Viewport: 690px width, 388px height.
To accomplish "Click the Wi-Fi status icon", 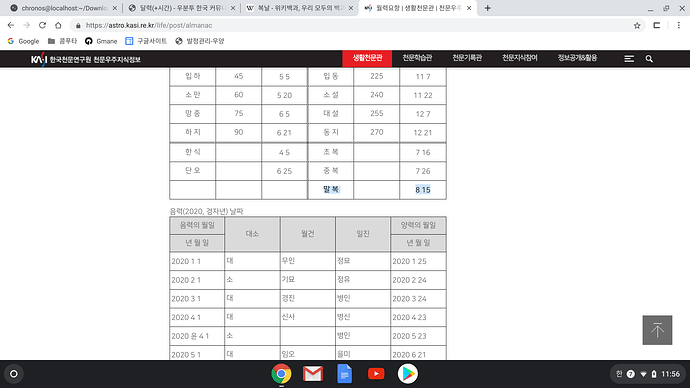I will pos(643,374).
